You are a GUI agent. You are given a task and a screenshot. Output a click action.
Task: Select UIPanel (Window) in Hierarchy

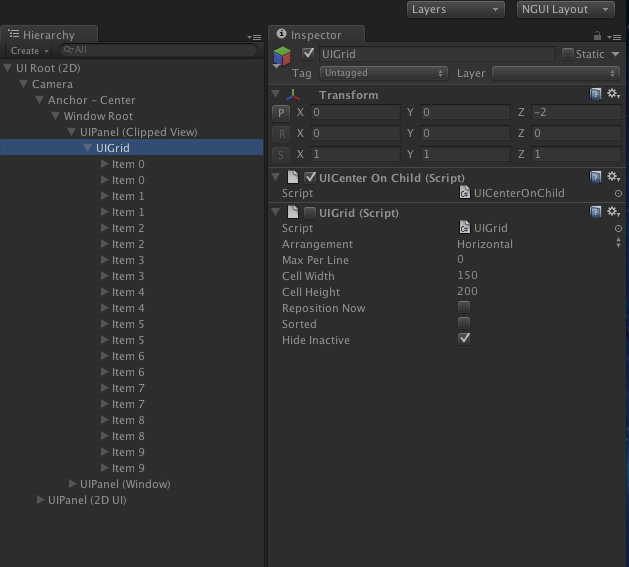125,484
